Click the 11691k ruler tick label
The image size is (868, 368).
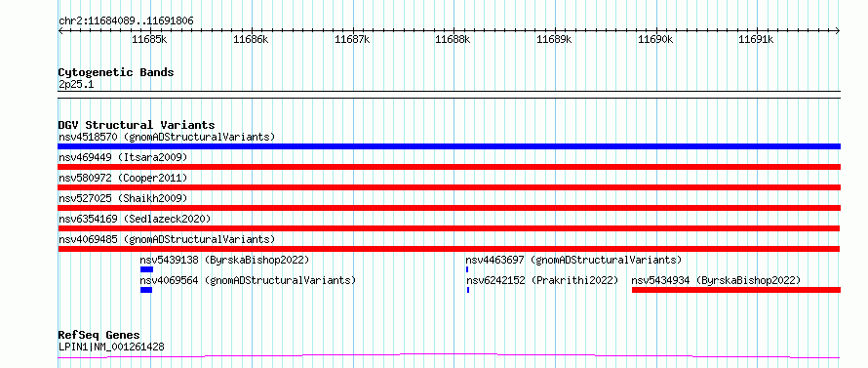click(756, 39)
